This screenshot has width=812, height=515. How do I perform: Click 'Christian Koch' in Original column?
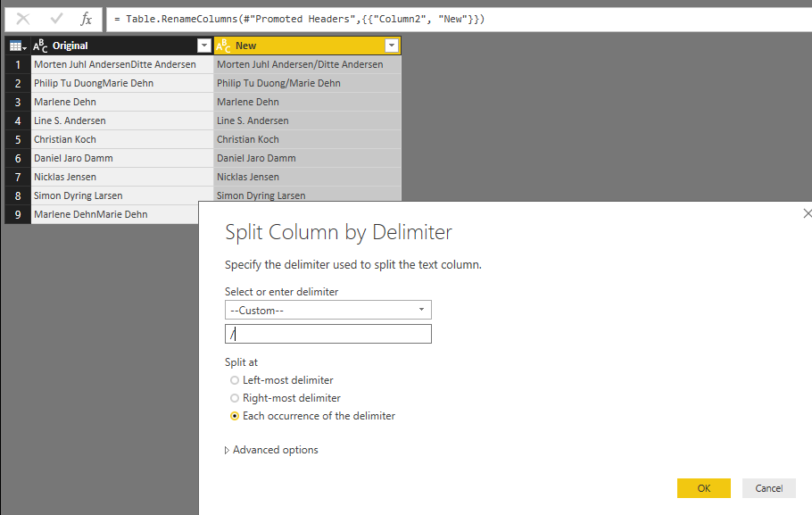coord(122,139)
